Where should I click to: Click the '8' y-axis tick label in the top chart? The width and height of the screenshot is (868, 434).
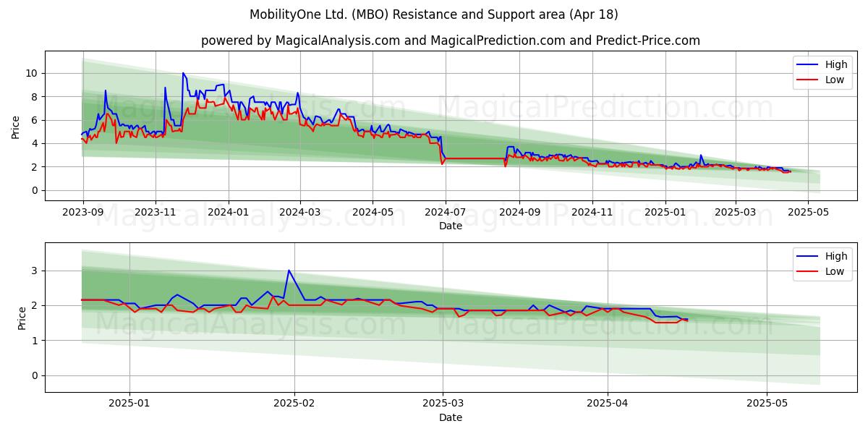tap(35, 96)
